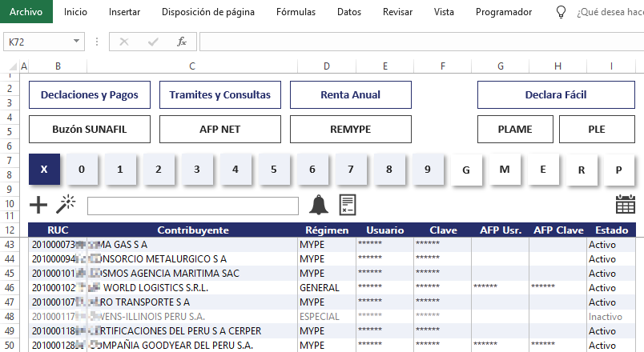
Task: Filter by digit 7 button
Action: (351, 169)
